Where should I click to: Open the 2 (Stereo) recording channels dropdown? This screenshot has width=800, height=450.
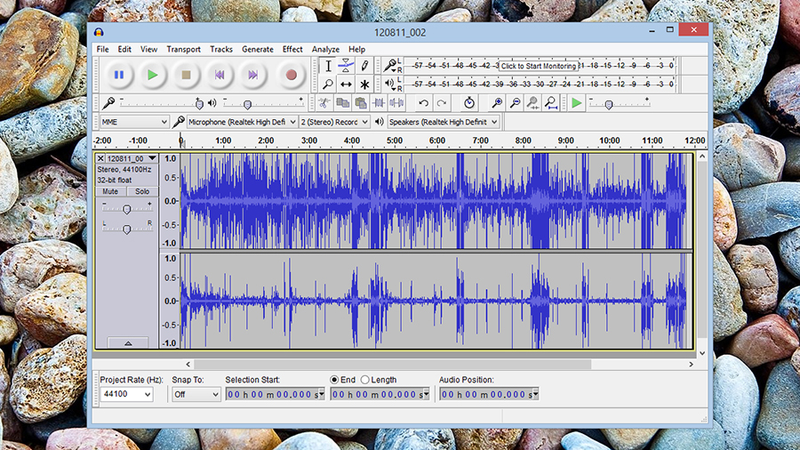[x=334, y=122]
